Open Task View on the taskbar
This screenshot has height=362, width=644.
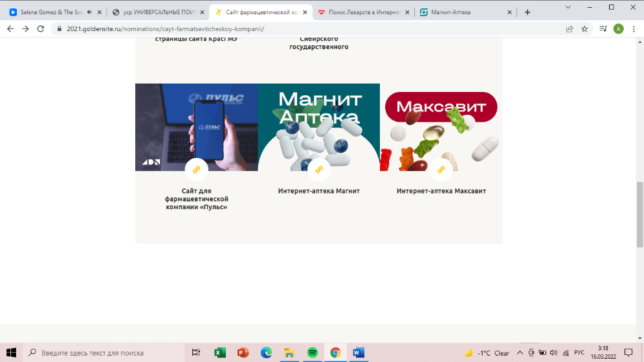[196, 352]
